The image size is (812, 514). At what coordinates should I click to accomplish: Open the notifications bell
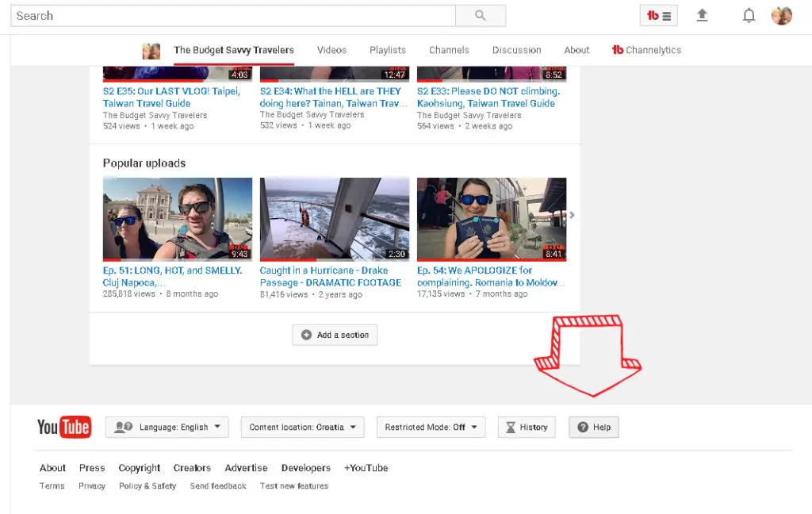tap(749, 16)
